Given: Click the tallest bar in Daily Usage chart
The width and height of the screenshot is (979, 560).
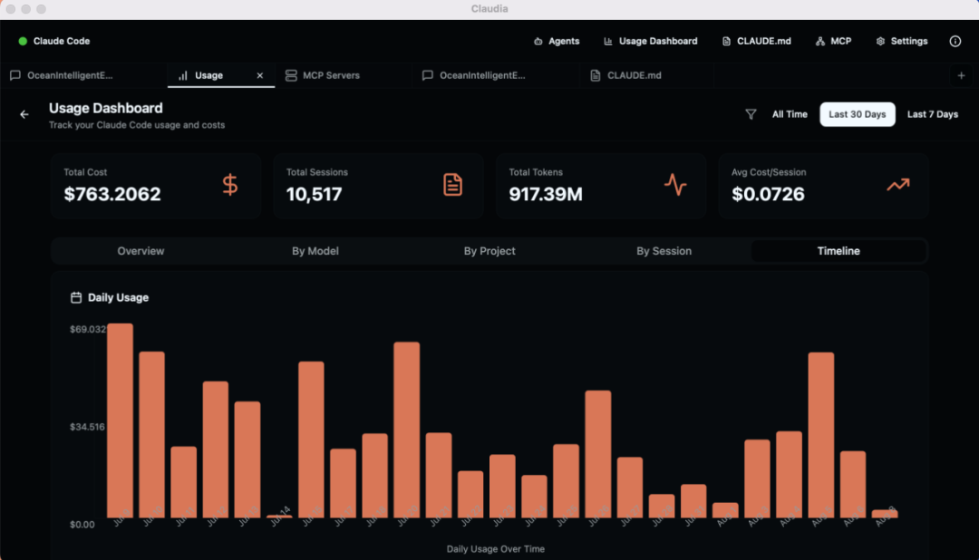Looking at the screenshot, I should 120,421.
